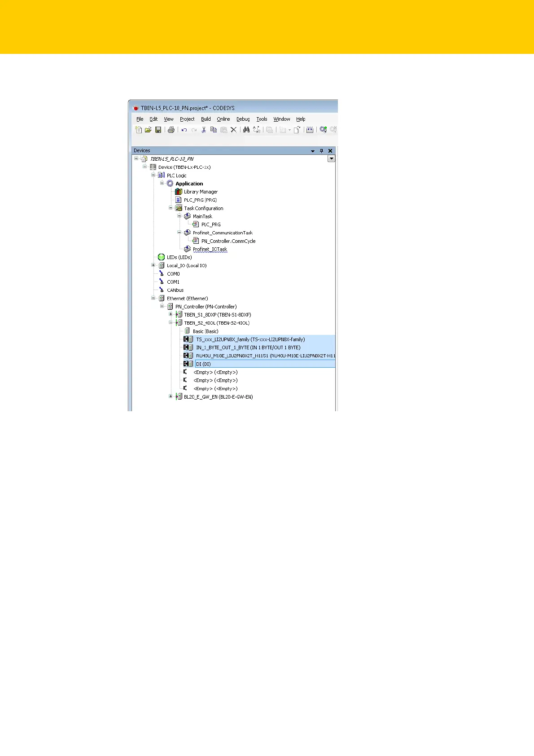The height and width of the screenshot is (756, 534).
Task: Click the Library Manager books icon
Action: click(179, 192)
